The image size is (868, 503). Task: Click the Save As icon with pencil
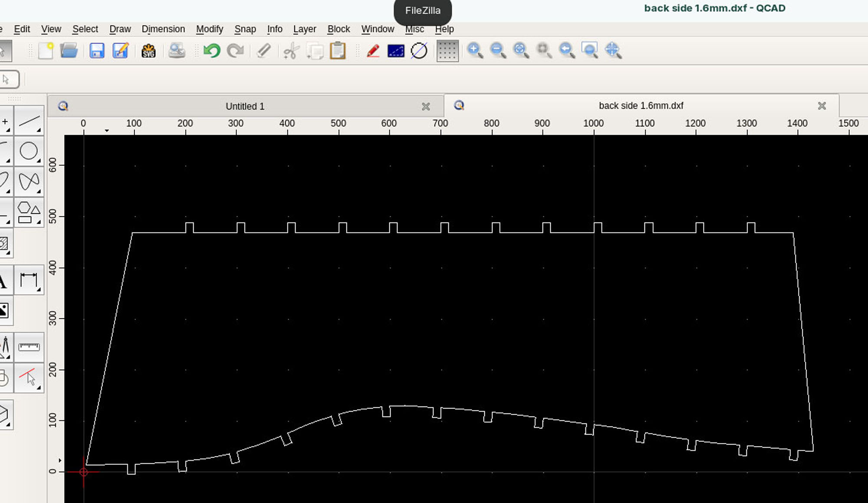pyautogui.click(x=120, y=51)
